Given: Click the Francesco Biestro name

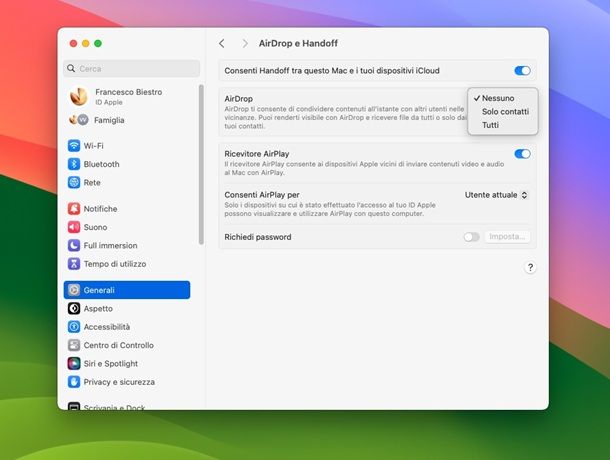Looking at the screenshot, I should point(128,92).
